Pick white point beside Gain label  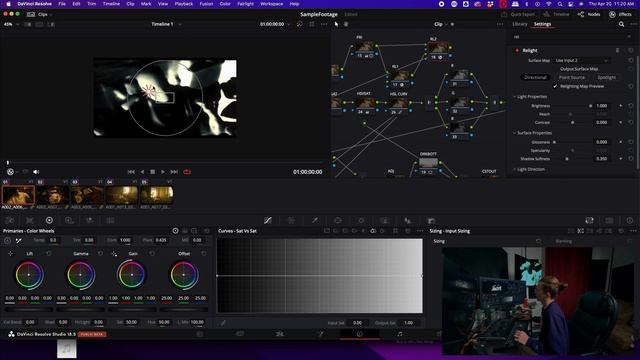[114, 253]
